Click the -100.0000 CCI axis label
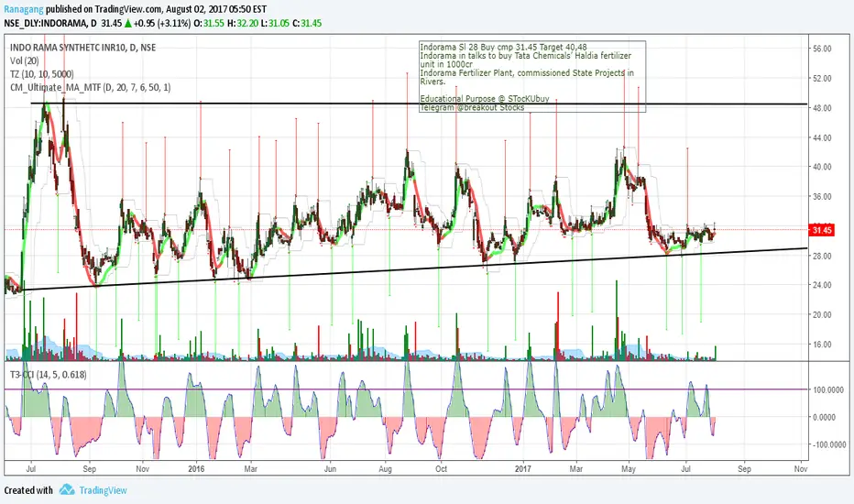The image size is (854, 504). coord(829,444)
